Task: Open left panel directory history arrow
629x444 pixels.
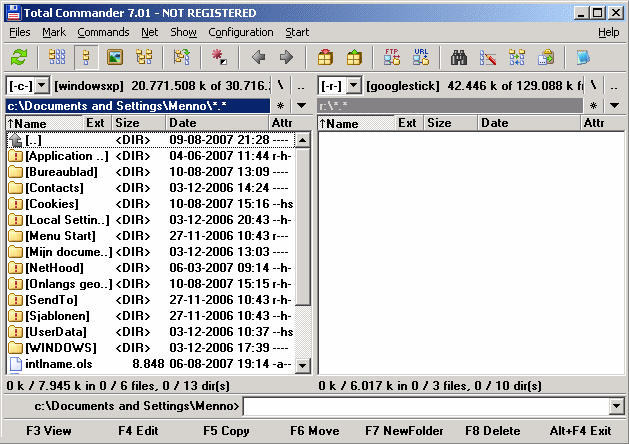Action: [x=301, y=106]
